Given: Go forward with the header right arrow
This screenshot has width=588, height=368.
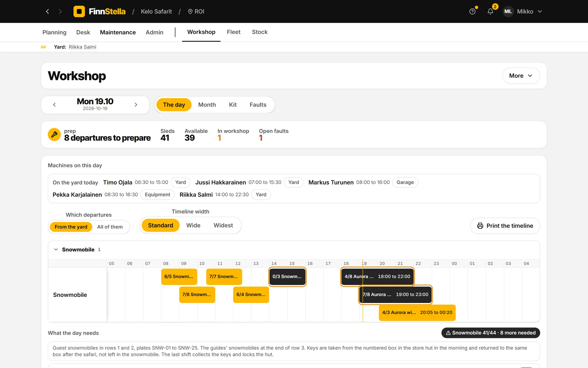Looking at the screenshot, I should coord(60,11).
